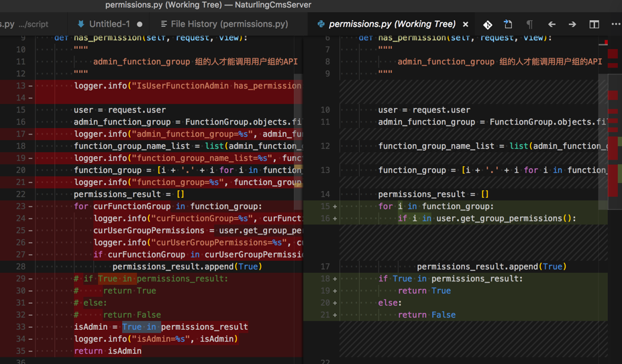
Task: Click 'if i in user.get_group_permissions():' line
Action: [x=486, y=219]
